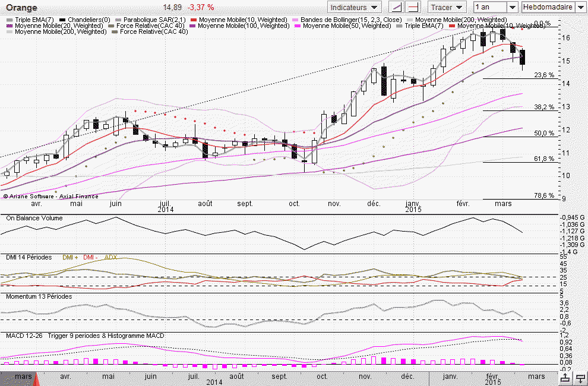Click the DMI 14 Périodes panel label

[29, 257]
